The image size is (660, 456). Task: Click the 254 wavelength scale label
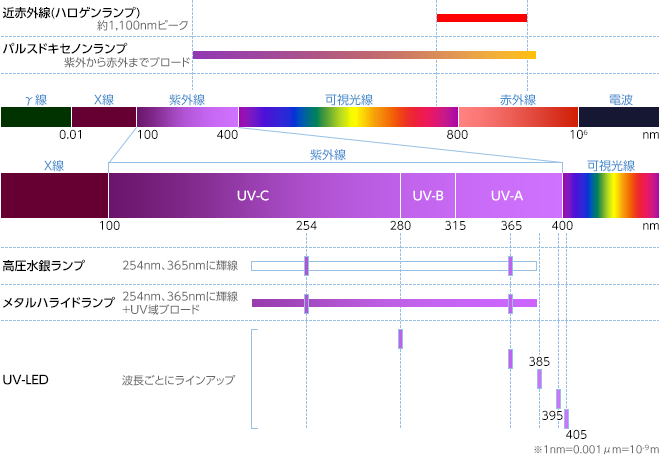pyautogui.click(x=306, y=227)
